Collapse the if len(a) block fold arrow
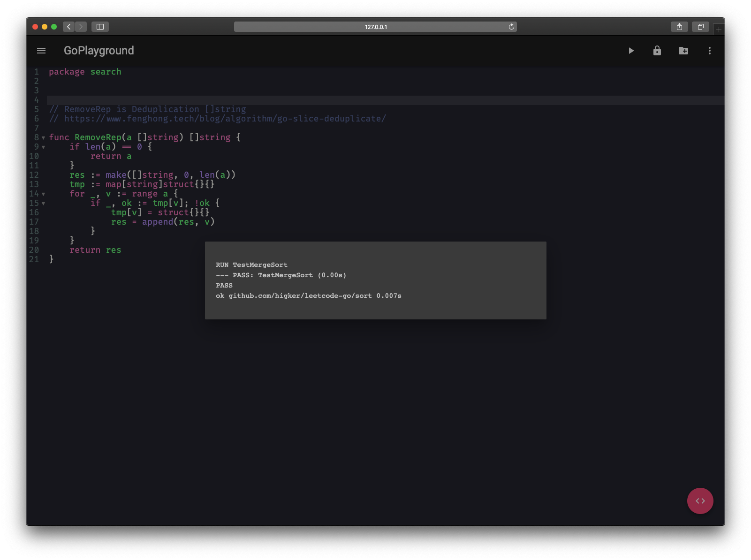The image size is (751, 560). (x=43, y=148)
